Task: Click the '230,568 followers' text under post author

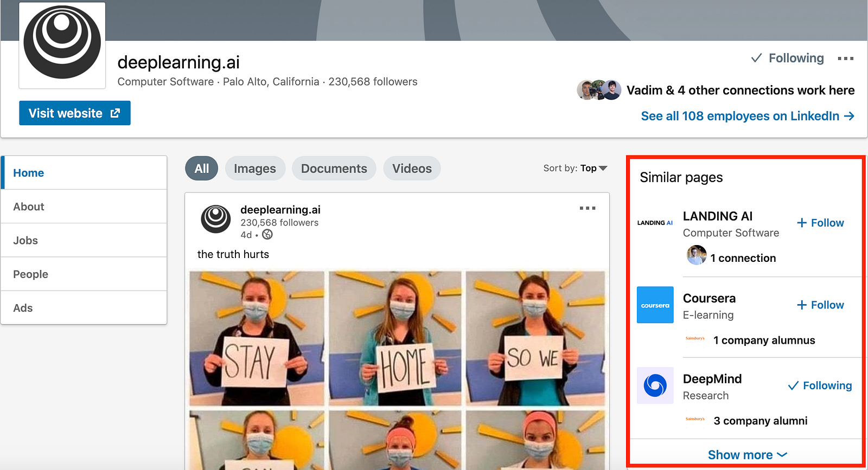Action: tap(279, 223)
